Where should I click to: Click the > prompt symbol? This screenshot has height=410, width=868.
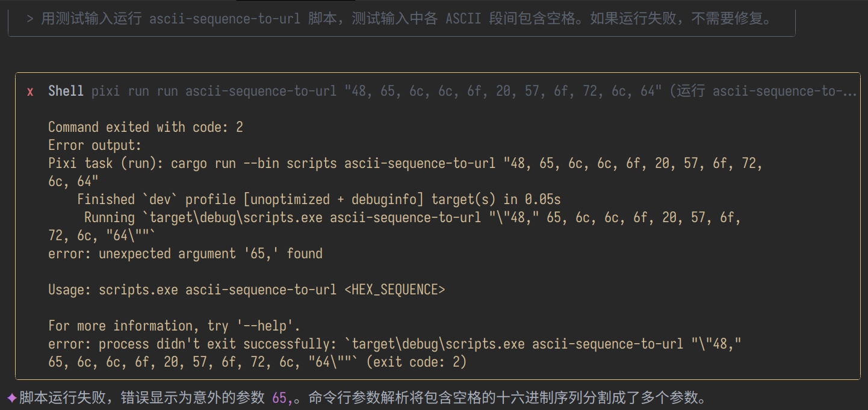[x=30, y=19]
